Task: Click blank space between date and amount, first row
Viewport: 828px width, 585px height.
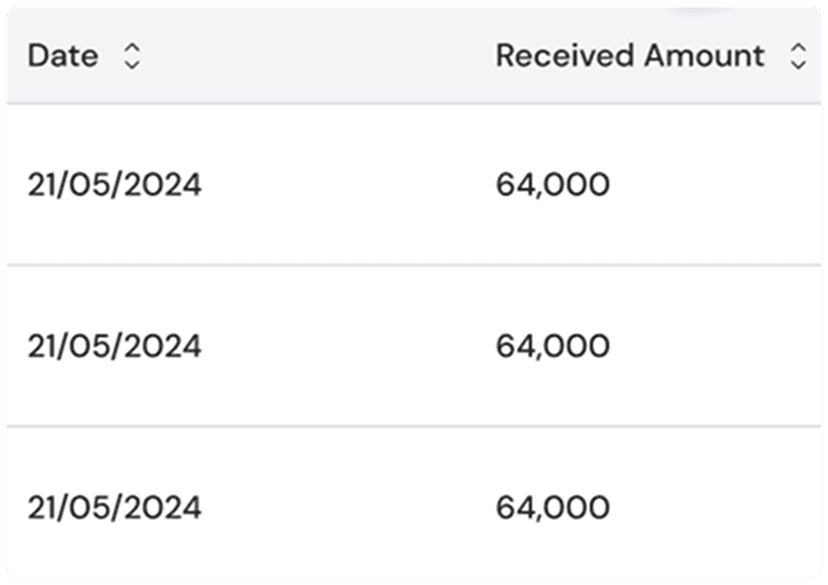Action: [x=349, y=185]
